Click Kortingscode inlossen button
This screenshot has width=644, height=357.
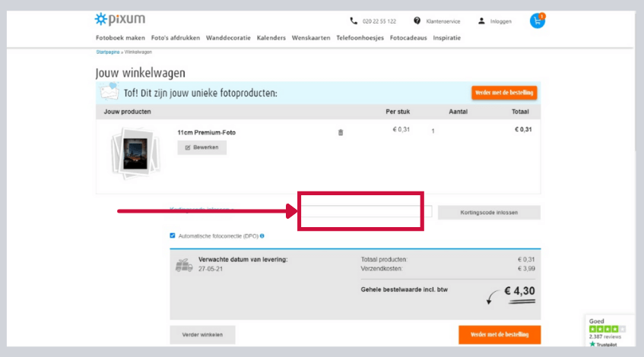pyautogui.click(x=489, y=213)
